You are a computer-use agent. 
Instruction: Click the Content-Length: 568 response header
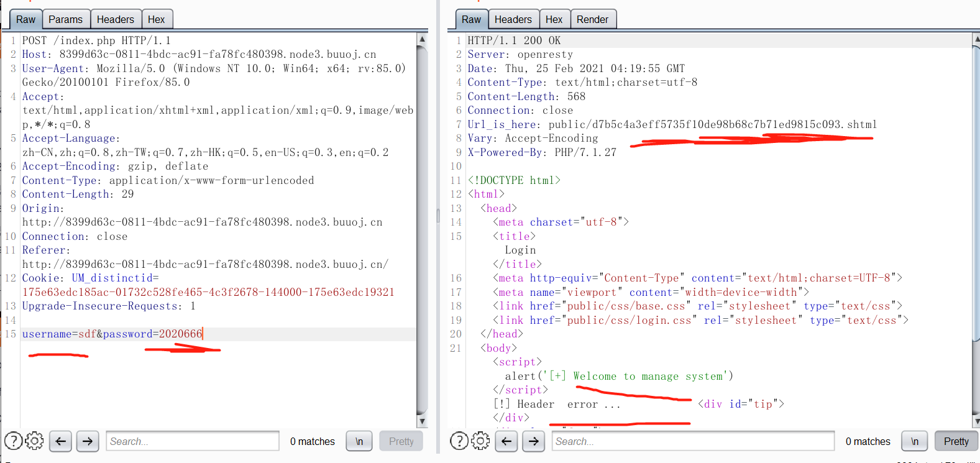[526, 96]
